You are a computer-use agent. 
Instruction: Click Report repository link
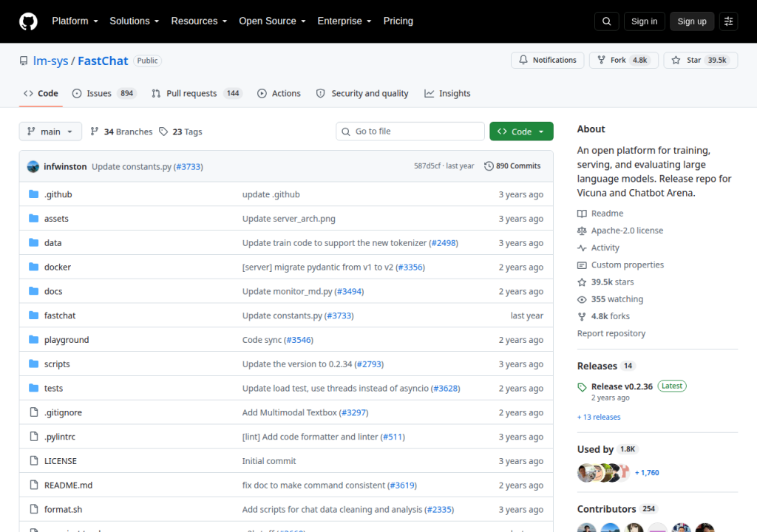pyautogui.click(x=611, y=333)
